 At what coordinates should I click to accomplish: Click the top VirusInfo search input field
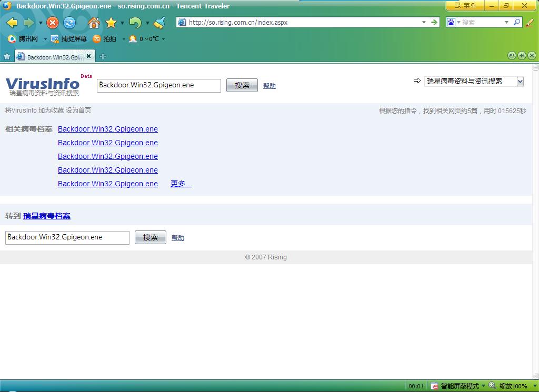click(x=159, y=86)
